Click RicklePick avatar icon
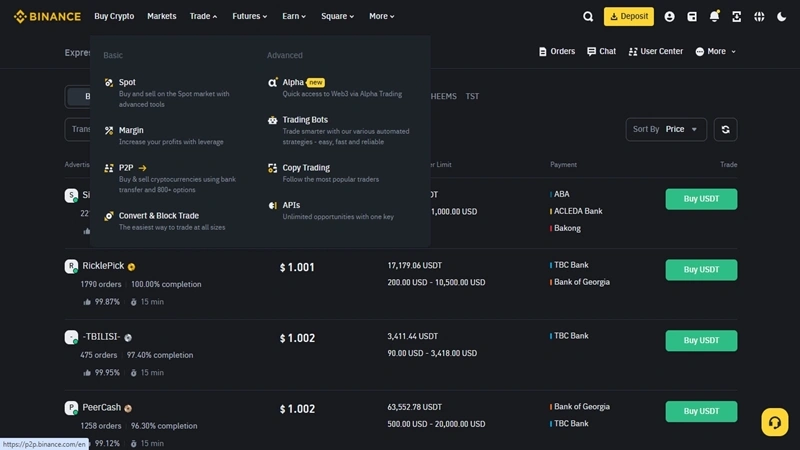Image resolution: width=800 pixels, height=450 pixels. 71,266
